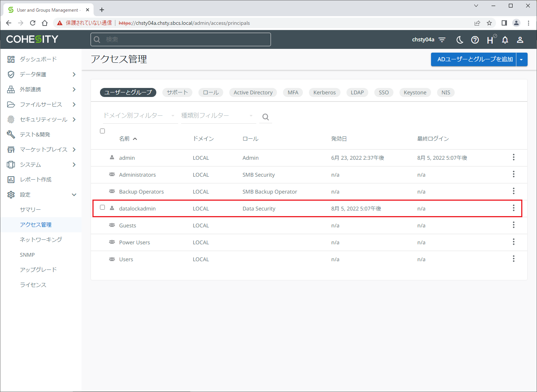Go back with the browser back arrow
Screen dimensions: 537x392
9,23
